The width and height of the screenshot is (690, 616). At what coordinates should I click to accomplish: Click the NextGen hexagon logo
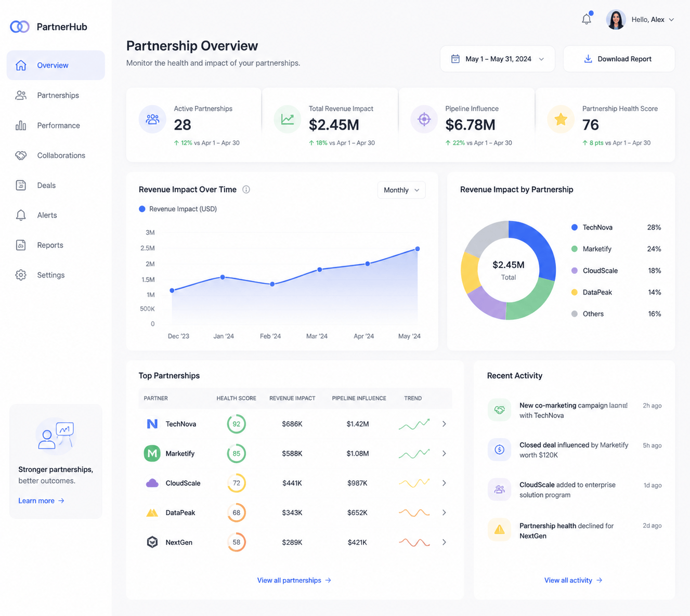(152, 542)
